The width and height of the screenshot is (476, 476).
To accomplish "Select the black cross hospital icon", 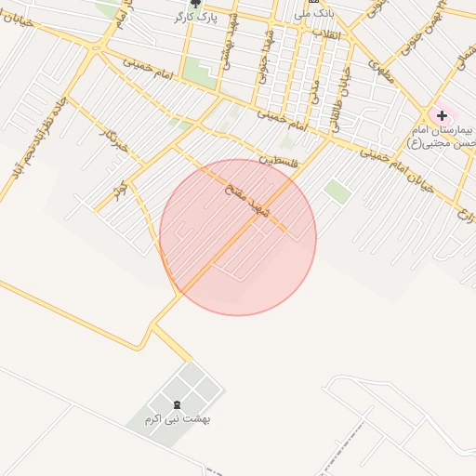I will tap(442, 116).
